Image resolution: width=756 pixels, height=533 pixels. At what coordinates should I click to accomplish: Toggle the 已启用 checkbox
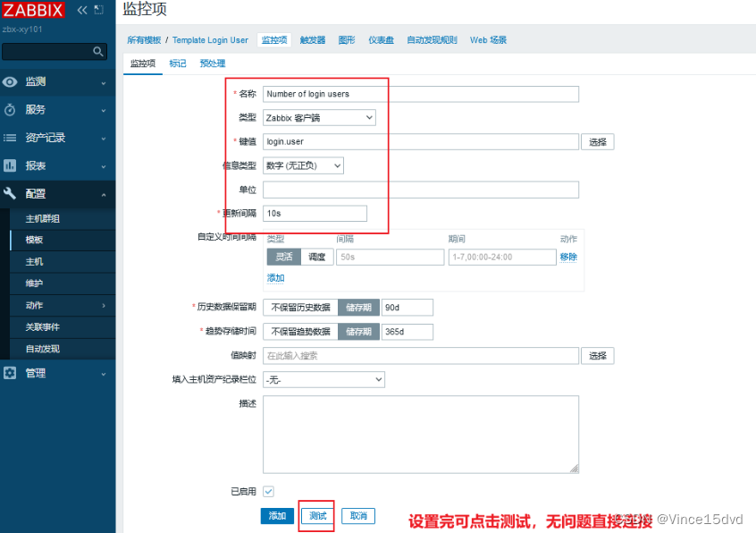tap(269, 491)
